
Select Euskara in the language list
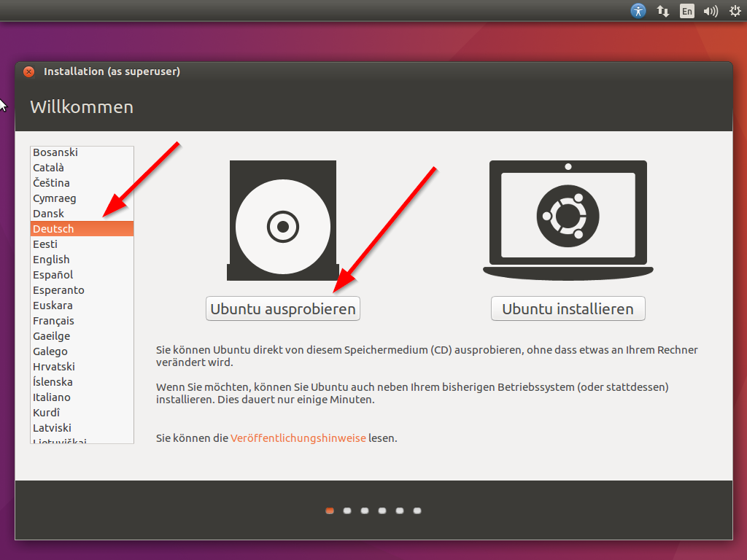(x=82, y=306)
